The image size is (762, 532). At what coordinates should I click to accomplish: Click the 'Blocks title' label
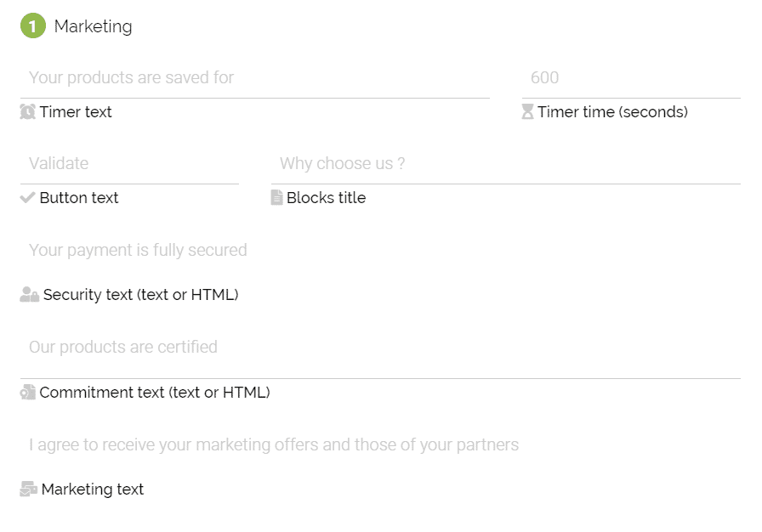326,197
